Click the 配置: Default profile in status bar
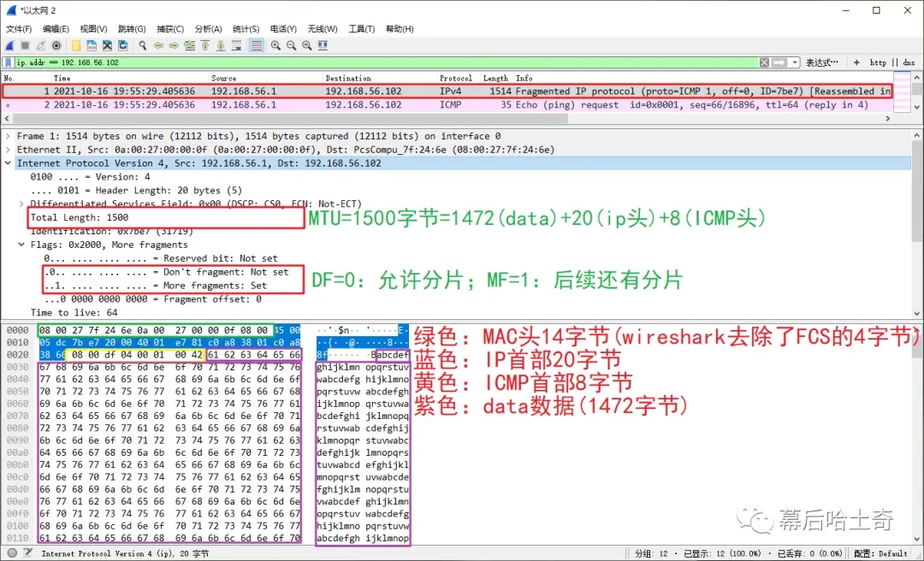 tap(880, 553)
